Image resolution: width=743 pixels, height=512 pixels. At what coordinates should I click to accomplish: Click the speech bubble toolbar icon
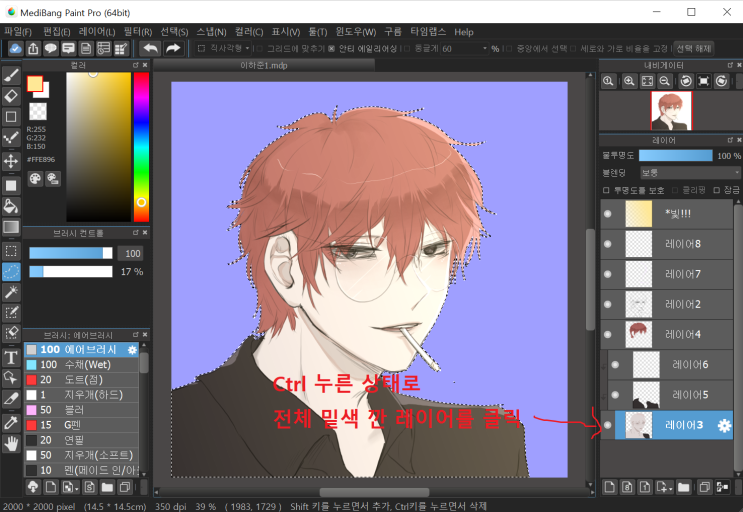point(51,48)
